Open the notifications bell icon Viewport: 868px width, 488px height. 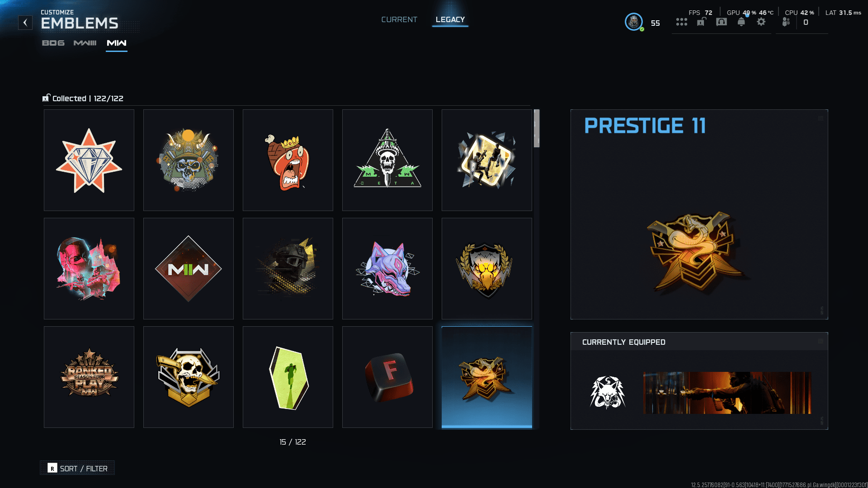(x=741, y=22)
